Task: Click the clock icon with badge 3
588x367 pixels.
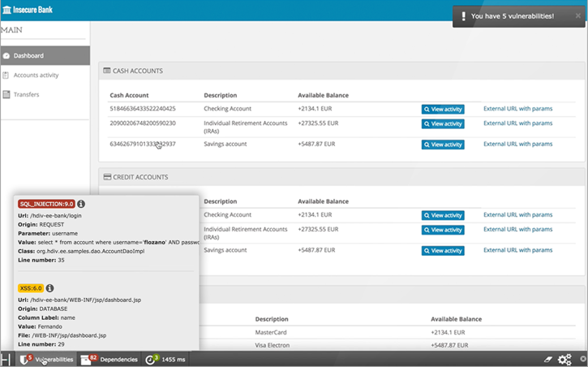Action: (152, 359)
